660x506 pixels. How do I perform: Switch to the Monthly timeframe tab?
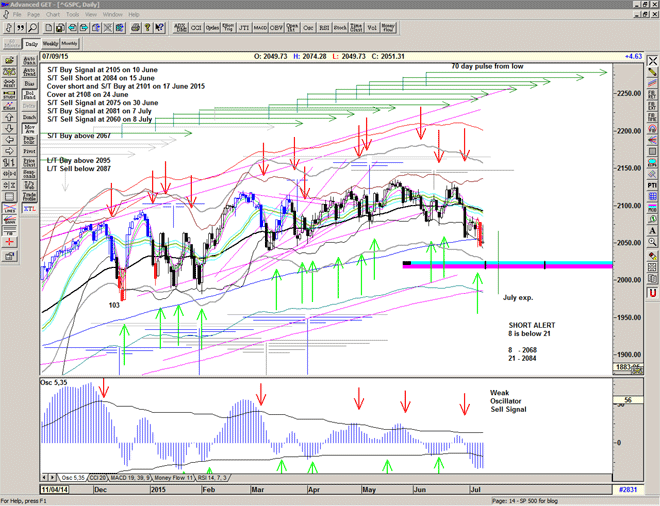69,44
